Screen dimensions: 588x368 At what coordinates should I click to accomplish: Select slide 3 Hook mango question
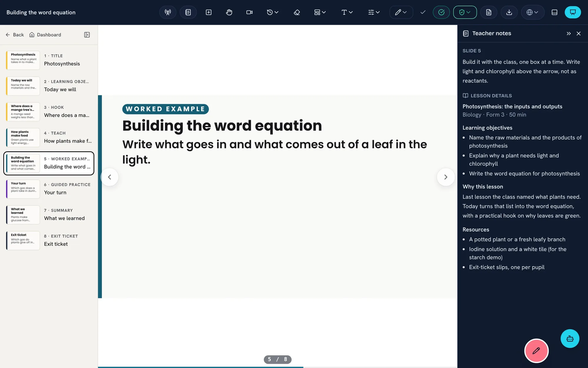pos(49,112)
